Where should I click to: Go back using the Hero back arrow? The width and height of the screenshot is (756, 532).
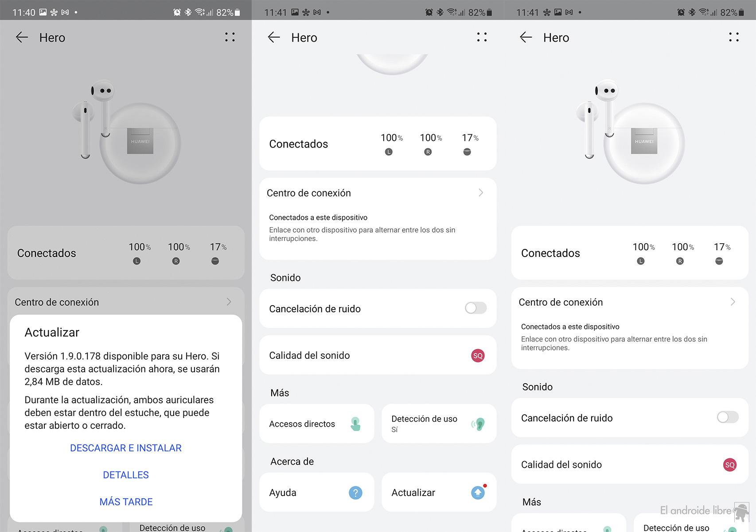point(274,38)
